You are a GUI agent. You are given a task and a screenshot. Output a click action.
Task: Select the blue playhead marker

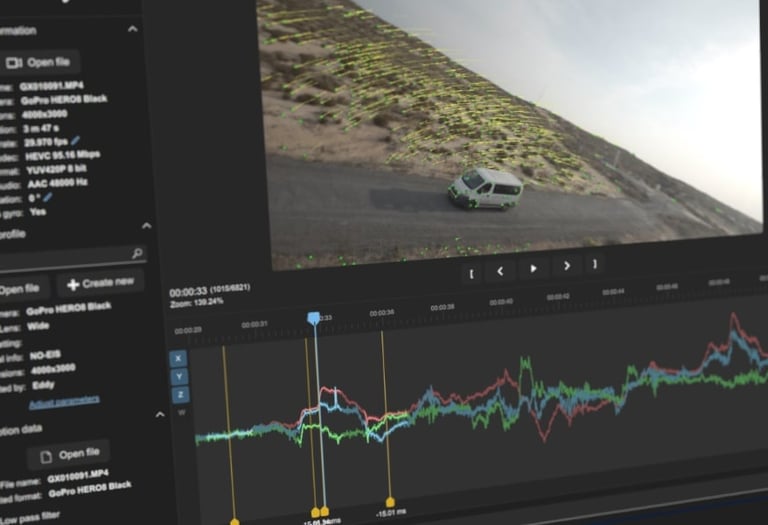tap(313, 318)
